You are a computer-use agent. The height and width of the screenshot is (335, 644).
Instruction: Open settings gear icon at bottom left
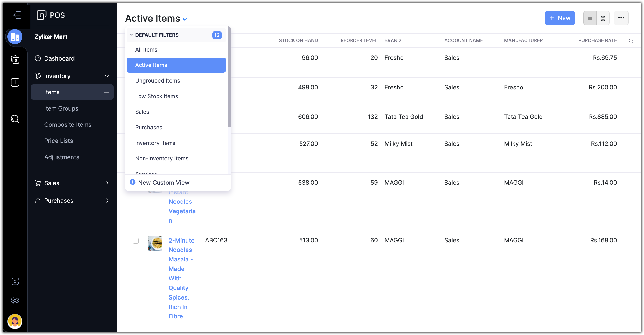point(15,300)
